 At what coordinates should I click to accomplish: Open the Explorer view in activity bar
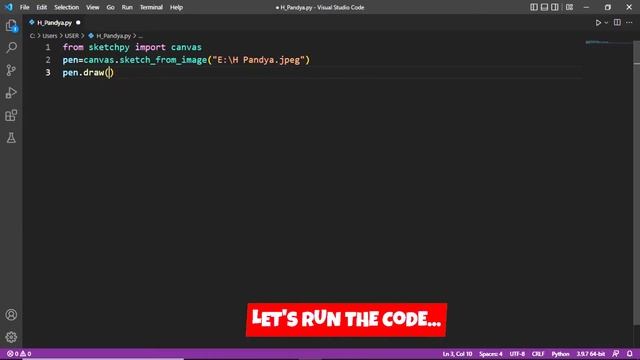click(11, 26)
